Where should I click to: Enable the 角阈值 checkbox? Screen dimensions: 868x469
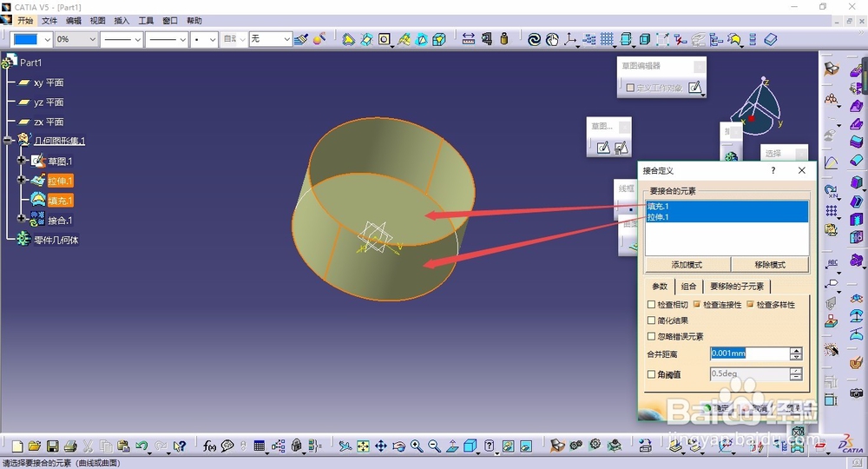652,374
